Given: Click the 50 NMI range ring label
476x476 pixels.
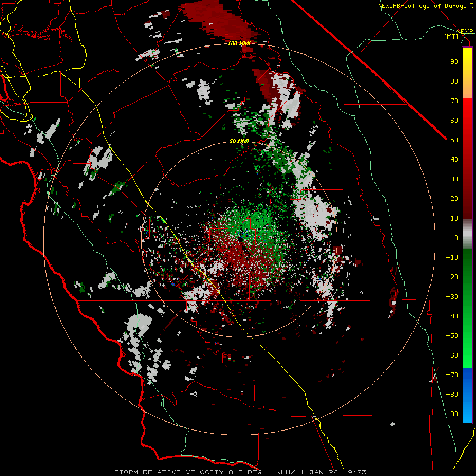Looking at the screenshot, I should pyautogui.click(x=239, y=141).
